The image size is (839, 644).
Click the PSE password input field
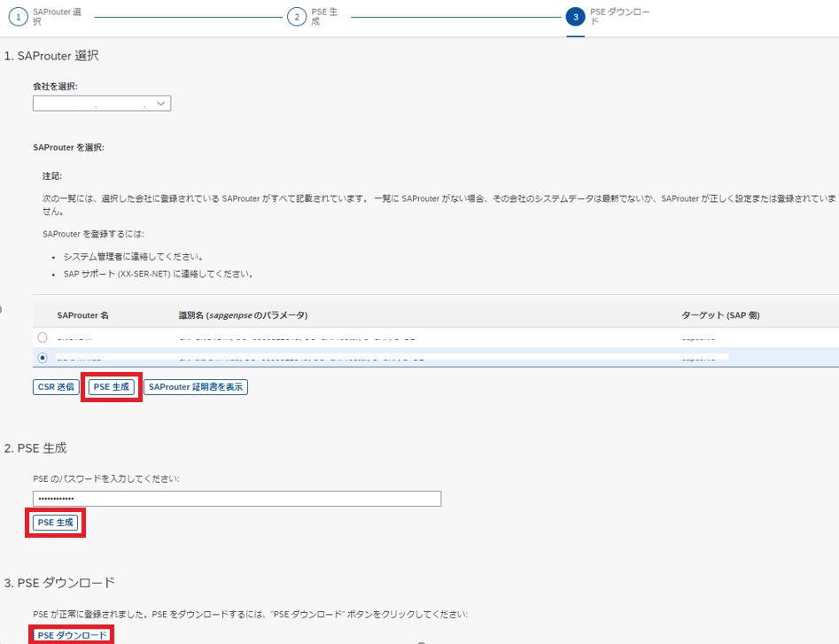tap(237, 499)
